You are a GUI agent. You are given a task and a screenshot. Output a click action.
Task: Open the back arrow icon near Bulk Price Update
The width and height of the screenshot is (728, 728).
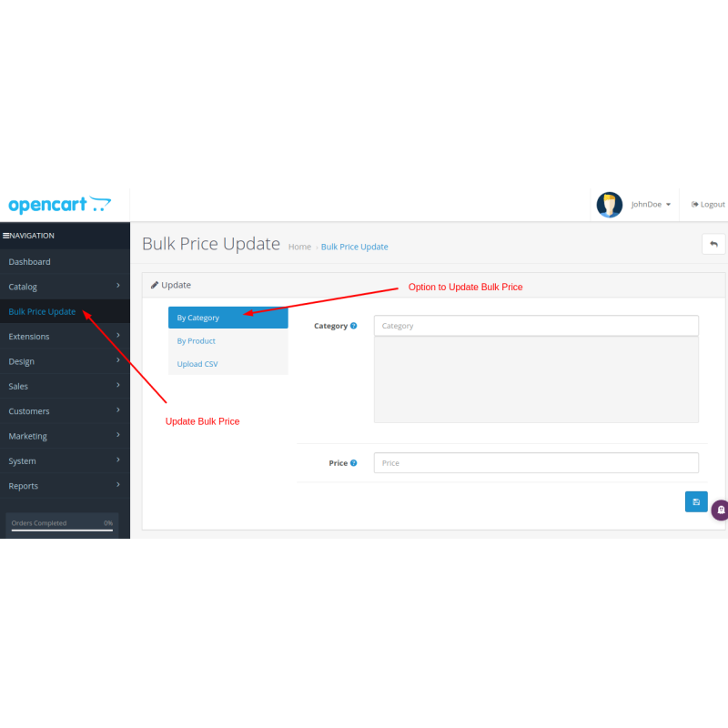(x=713, y=244)
